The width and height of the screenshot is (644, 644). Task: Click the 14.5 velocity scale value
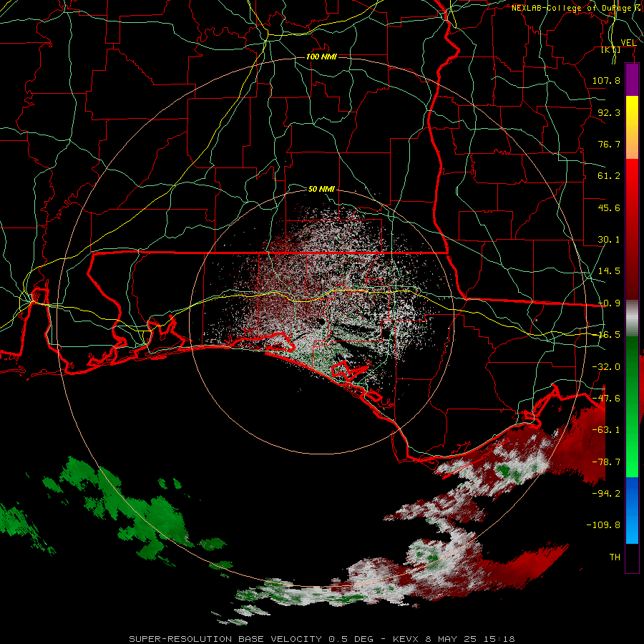[609, 271]
